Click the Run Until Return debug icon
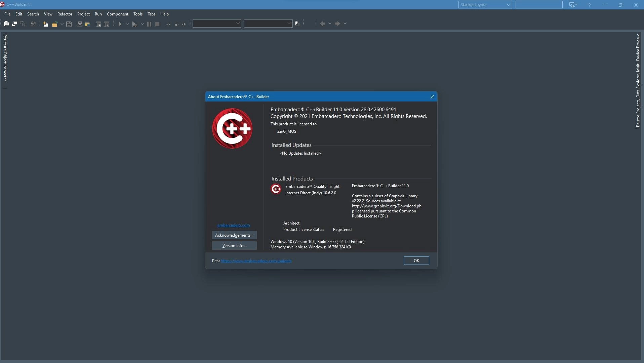This screenshot has height=363, width=644. pyautogui.click(x=184, y=24)
